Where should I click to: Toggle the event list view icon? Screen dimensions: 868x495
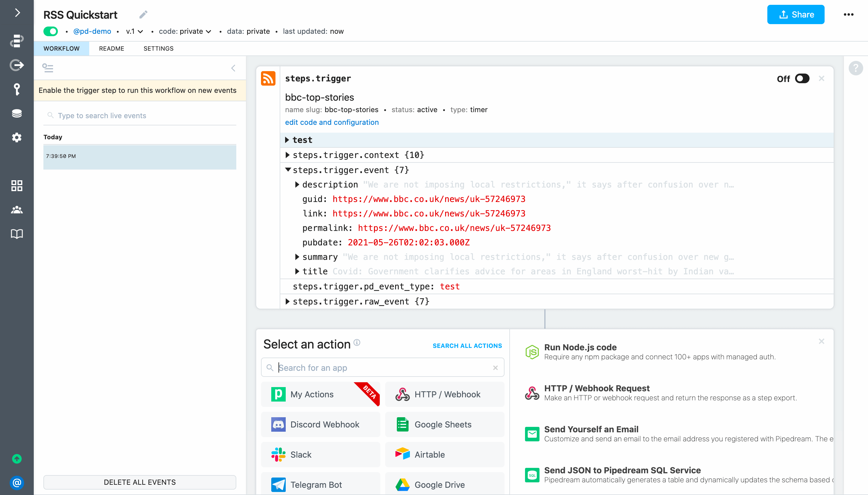point(48,68)
